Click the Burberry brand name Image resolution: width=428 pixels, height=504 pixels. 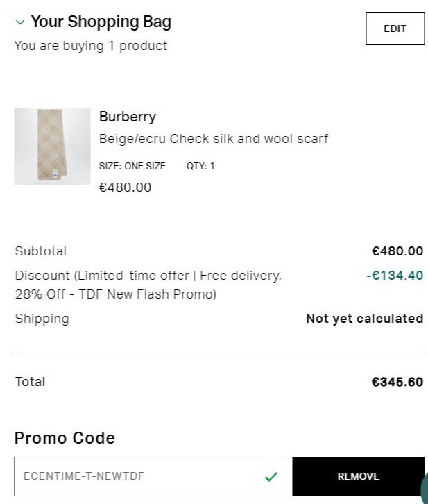(128, 117)
